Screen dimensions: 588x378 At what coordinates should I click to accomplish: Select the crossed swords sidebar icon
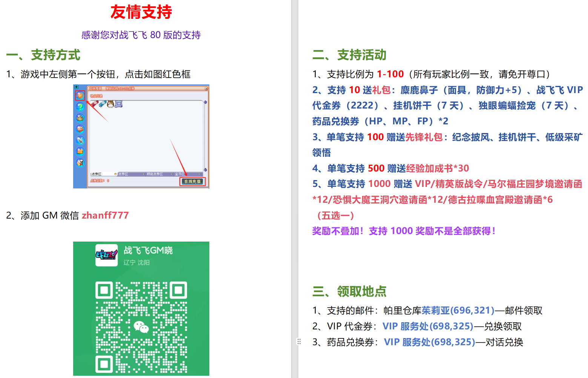click(x=80, y=140)
